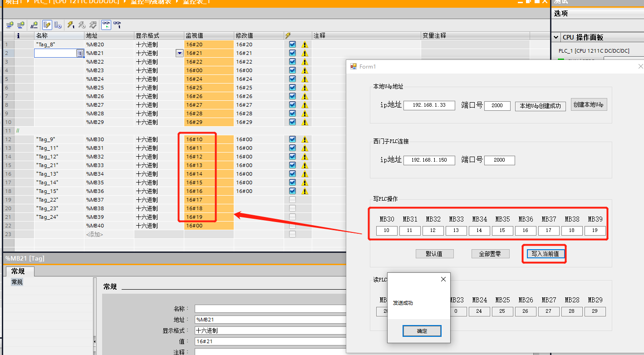Click the MB27 read value field
Image resolution: width=644 pixels, height=355 pixels.
pyautogui.click(x=549, y=311)
